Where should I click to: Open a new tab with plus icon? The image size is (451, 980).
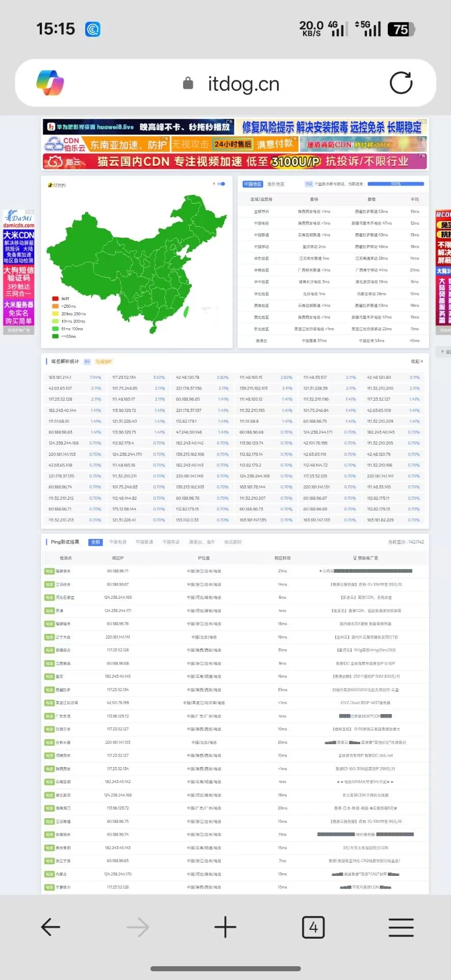225,927
